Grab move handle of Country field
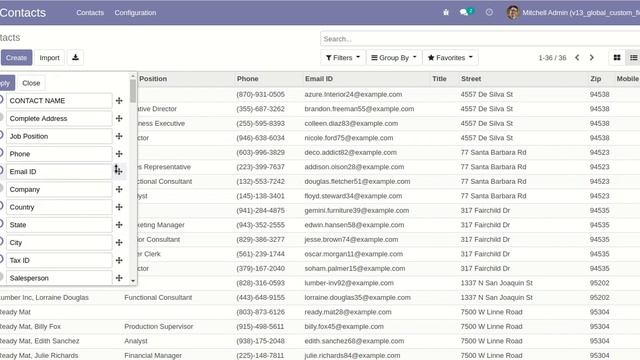 coord(119,207)
